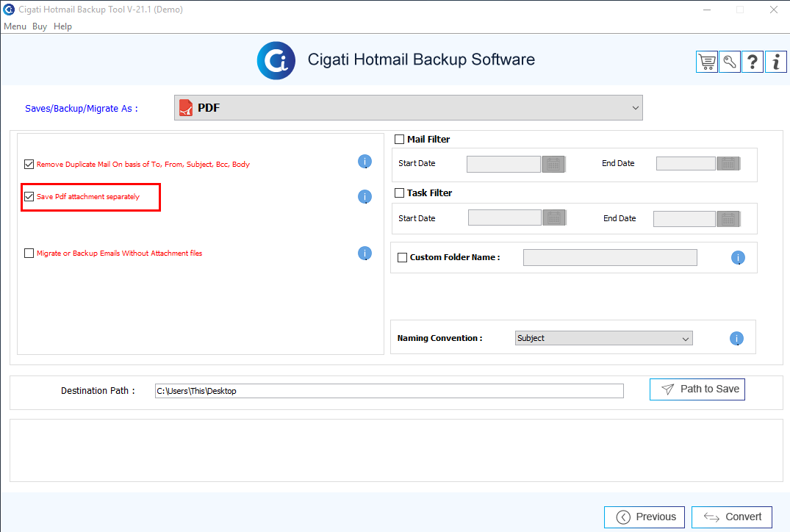
Task: Click the empty log area below the Destination Path
Action: [396, 450]
